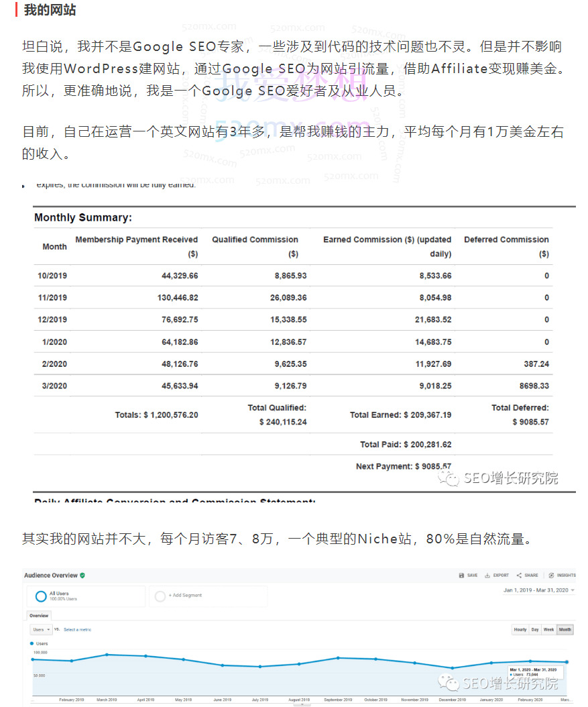588x707 pixels.
Task: Switch chart granularity to Day
Action: click(535, 630)
